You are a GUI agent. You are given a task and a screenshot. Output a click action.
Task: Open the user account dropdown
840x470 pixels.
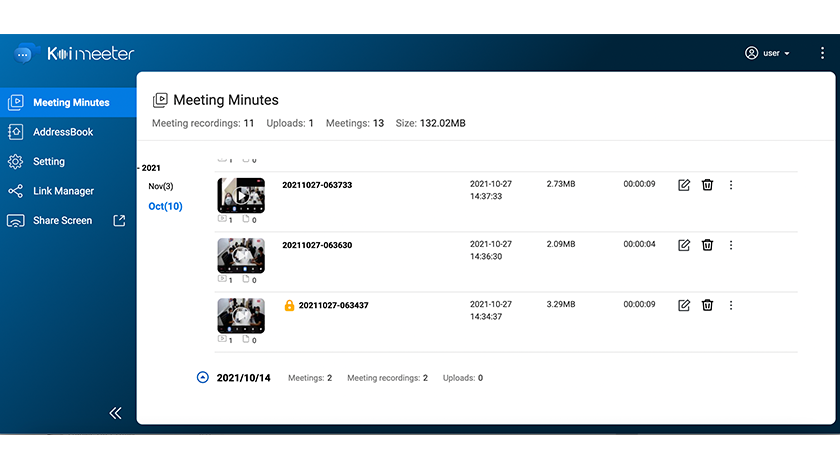768,53
